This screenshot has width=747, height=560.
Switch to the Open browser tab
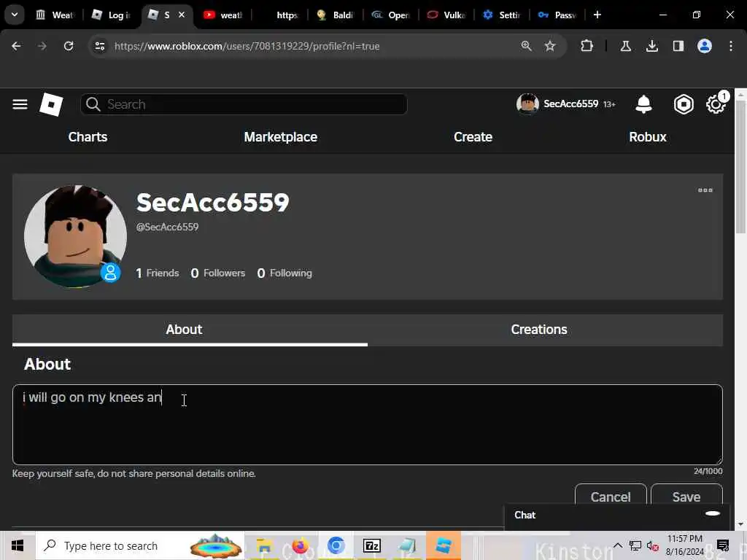point(390,15)
